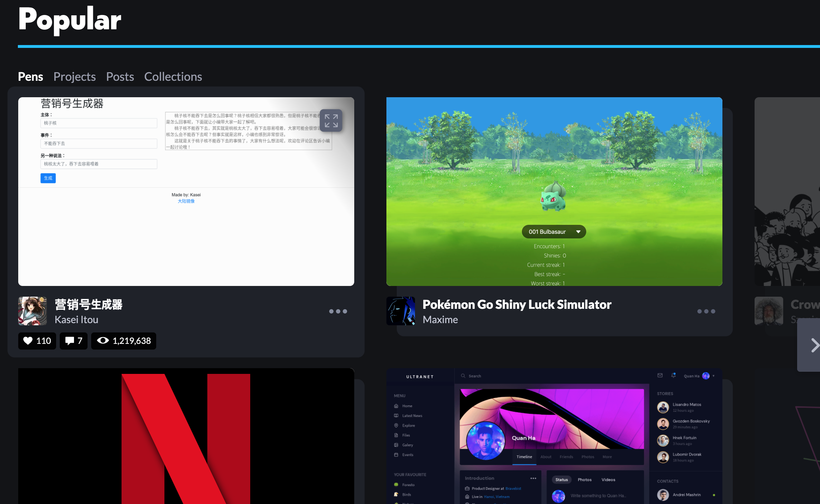The image size is (820, 504).
Task: Click the dropdown arrow beside Bulbasaur
Action: click(x=578, y=232)
